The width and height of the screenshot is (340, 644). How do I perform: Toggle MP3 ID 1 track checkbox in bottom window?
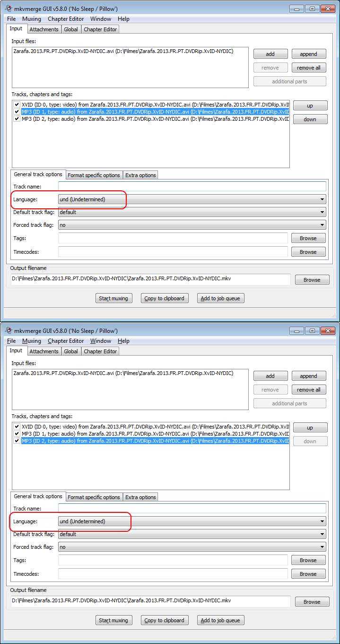click(17, 434)
